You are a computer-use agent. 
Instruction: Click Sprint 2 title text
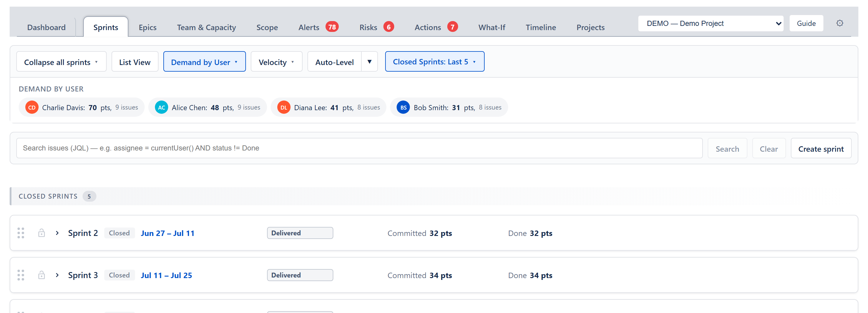83,233
